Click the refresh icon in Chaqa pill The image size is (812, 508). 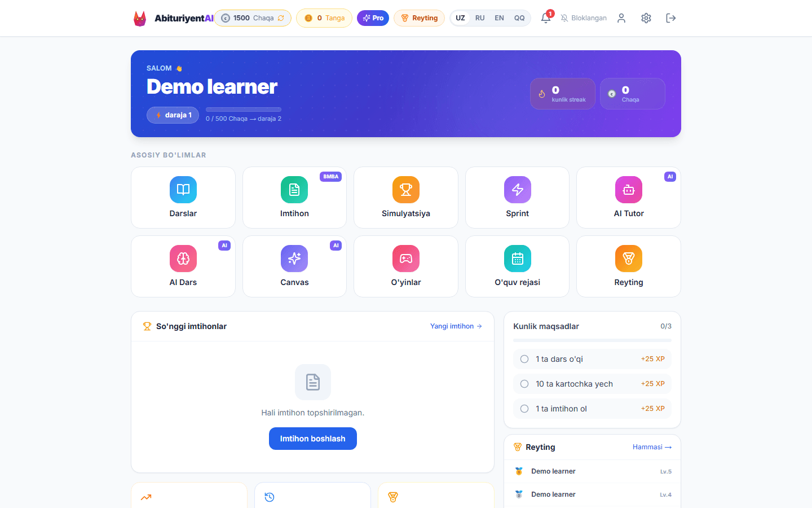281,18
